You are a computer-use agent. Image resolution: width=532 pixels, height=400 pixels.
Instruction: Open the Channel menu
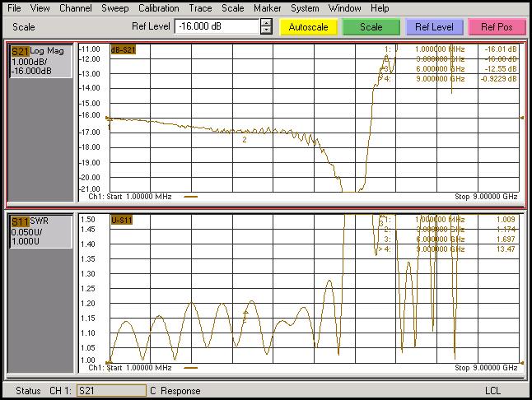[x=75, y=8]
